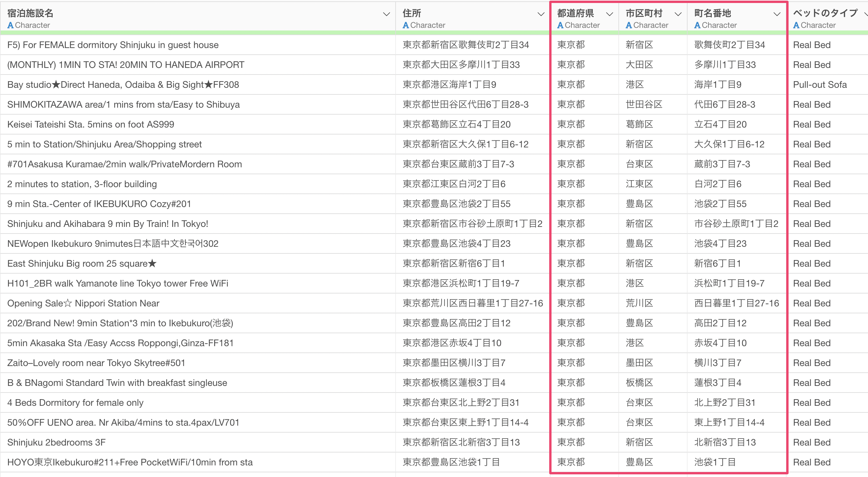
Task: Select the 住所 column header title
Action: coord(412,13)
